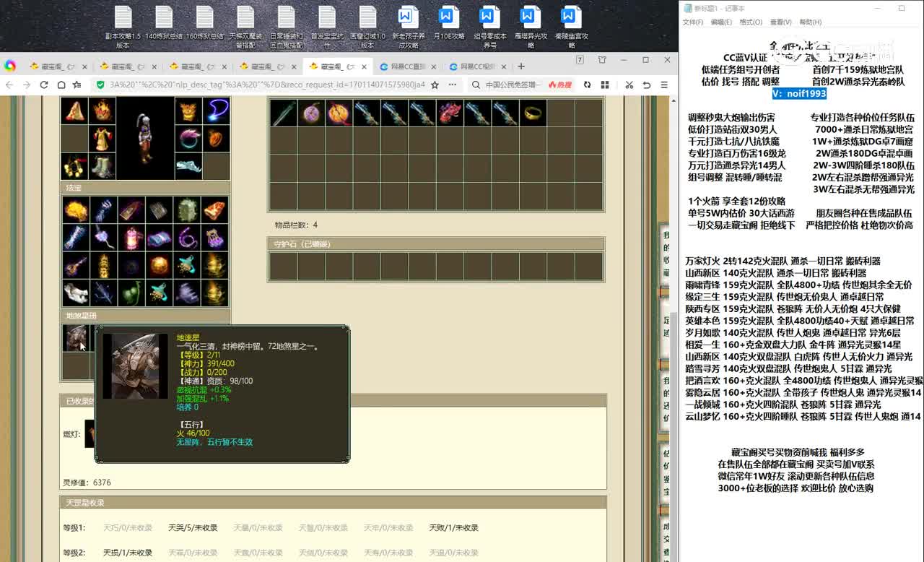Select the golden cloud treasure icon
This screenshot has width=924, height=562.
[x=75, y=210]
